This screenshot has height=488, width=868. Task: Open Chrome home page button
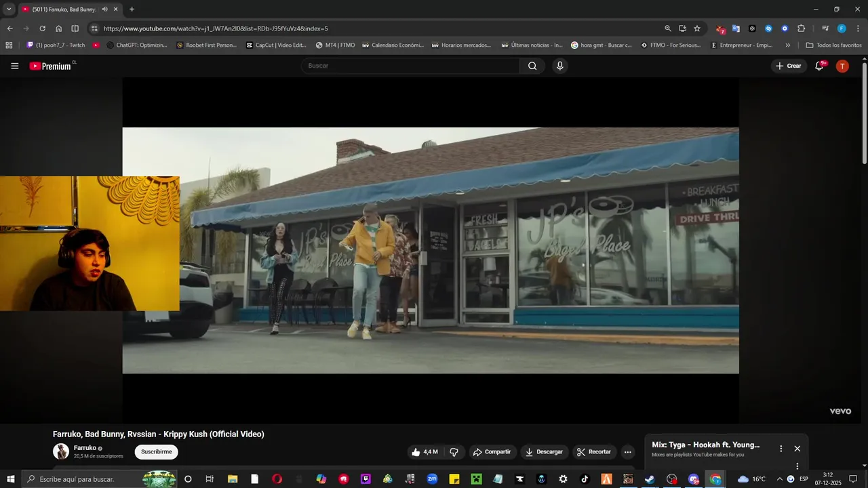click(x=58, y=28)
